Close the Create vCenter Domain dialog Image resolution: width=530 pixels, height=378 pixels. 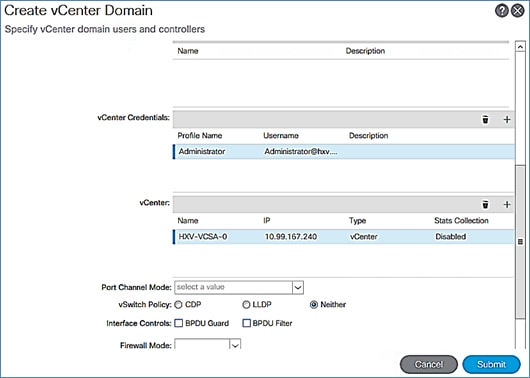pos(517,11)
